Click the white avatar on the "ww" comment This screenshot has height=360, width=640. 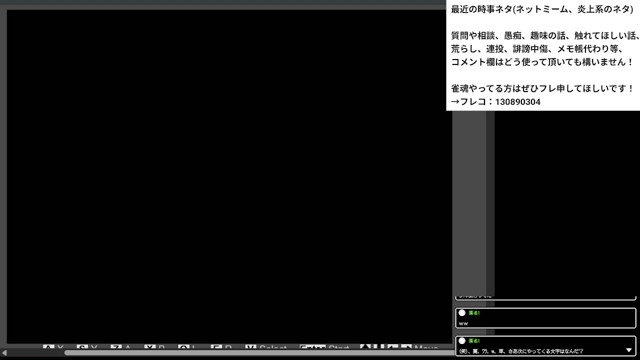[462, 313]
